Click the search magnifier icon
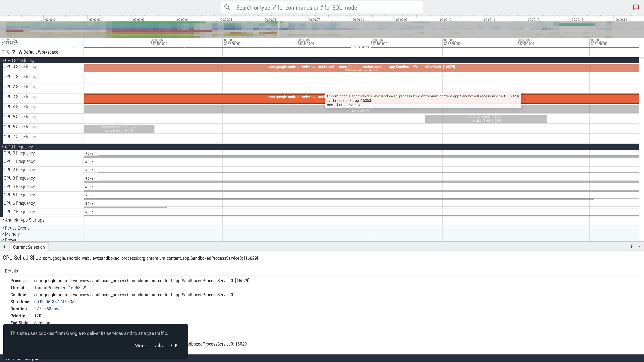The image size is (644, 362). pyautogui.click(x=227, y=8)
